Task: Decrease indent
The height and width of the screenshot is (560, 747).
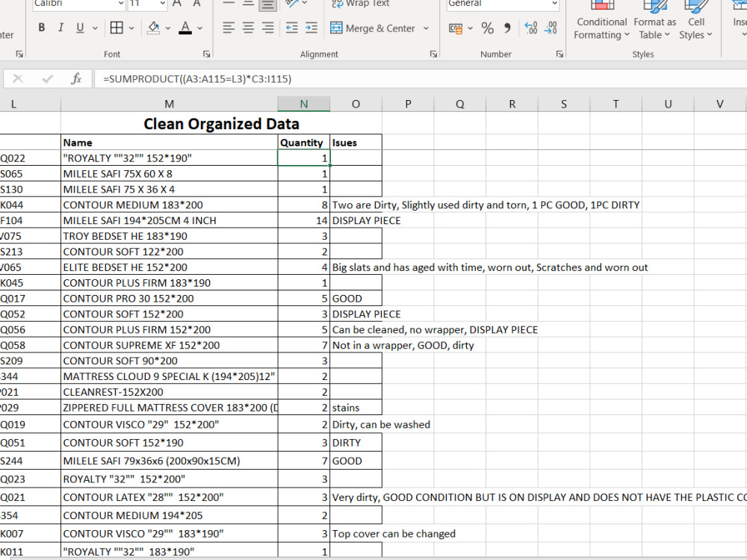Action: [291, 28]
